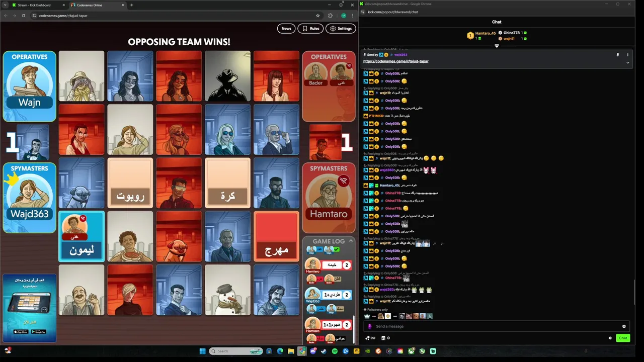This screenshot has width=644, height=362.
Task: Select the crown emote in quick bar
Action: (367, 316)
